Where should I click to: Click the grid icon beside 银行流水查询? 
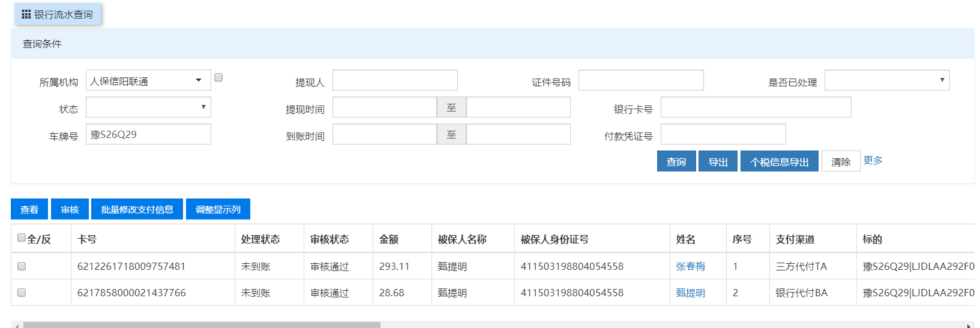point(26,14)
